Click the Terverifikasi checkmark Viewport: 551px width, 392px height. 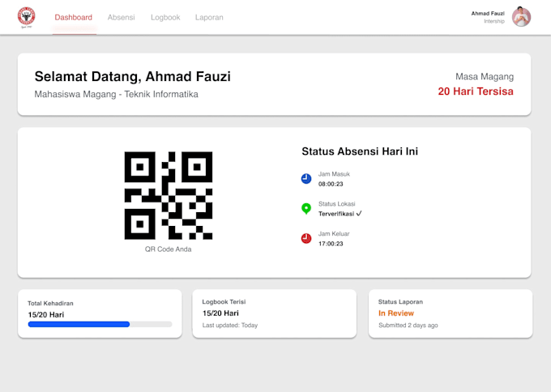pyautogui.click(x=359, y=214)
